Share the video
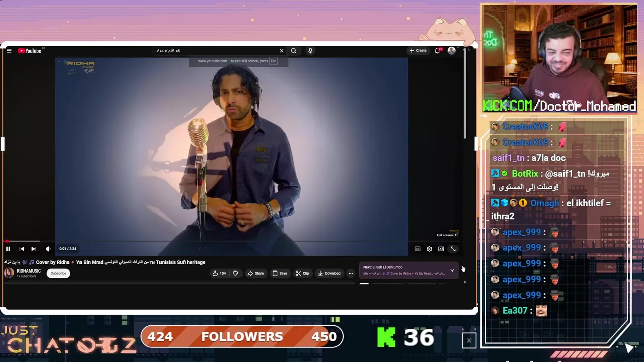 click(256, 273)
